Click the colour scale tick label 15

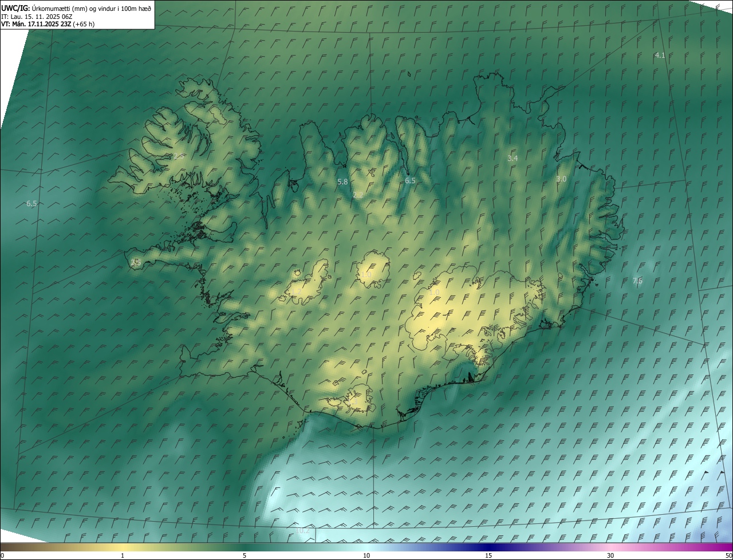coord(488,556)
